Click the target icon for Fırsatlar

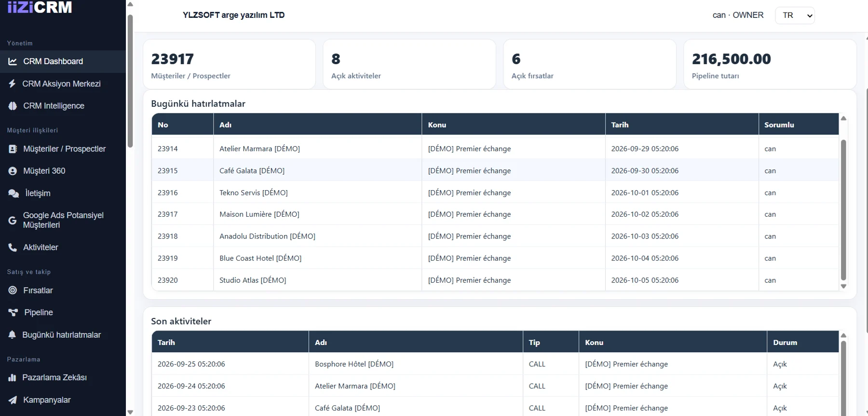pyautogui.click(x=13, y=290)
